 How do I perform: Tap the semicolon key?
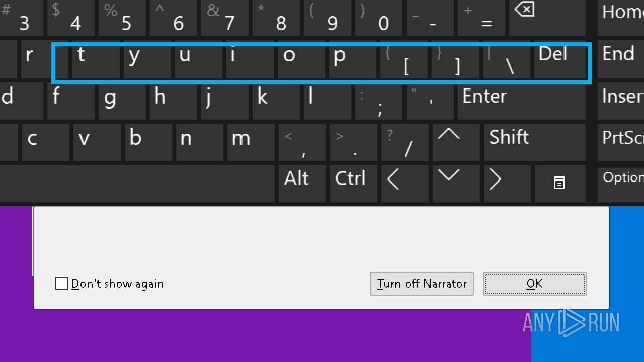[x=378, y=101]
